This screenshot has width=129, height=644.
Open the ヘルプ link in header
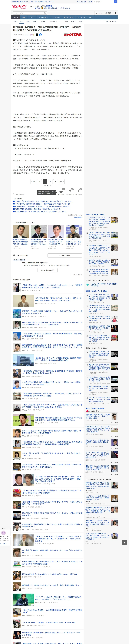(x=90, y=2)
